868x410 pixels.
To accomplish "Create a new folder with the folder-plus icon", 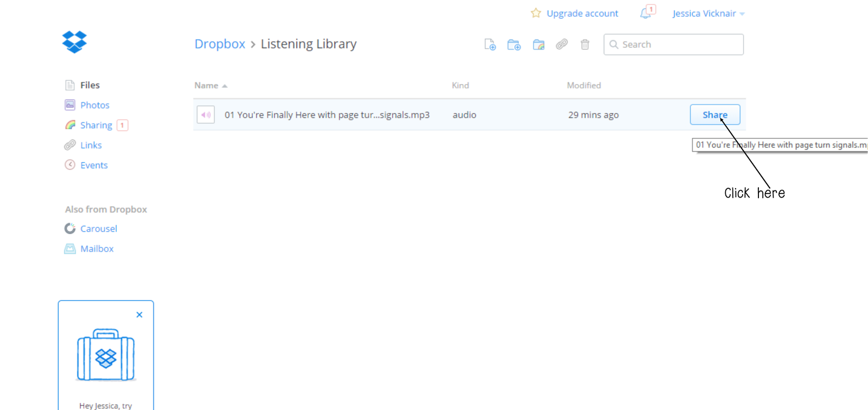I will pos(514,44).
